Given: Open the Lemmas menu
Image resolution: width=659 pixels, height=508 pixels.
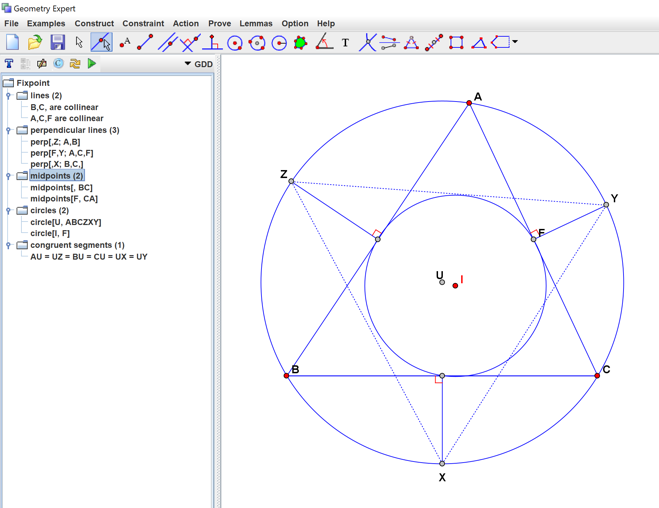Looking at the screenshot, I should tap(256, 23).
